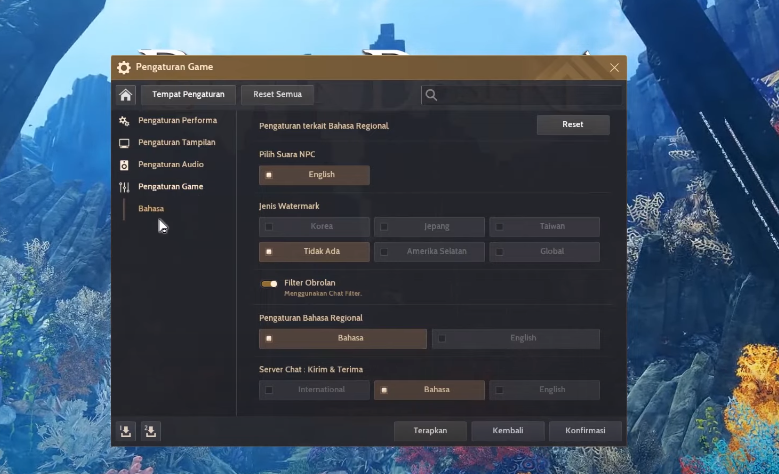Select English for NPC voice

pos(314,175)
